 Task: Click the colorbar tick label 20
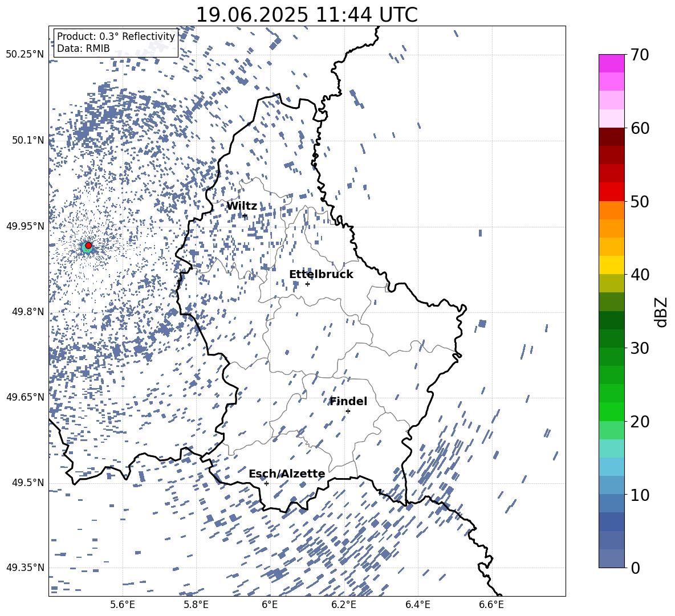[x=640, y=422]
